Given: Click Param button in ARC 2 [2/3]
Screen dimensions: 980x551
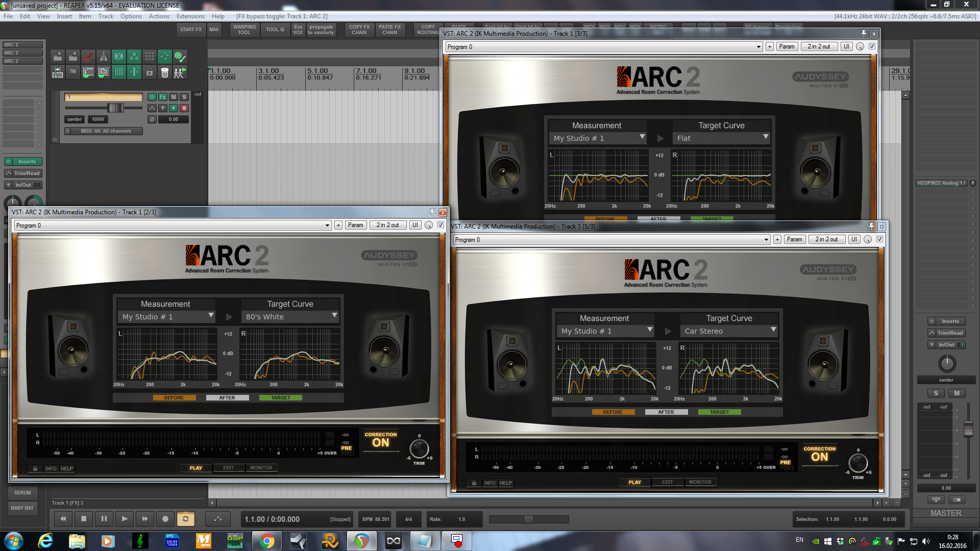Looking at the screenshot, I should 356,225.
